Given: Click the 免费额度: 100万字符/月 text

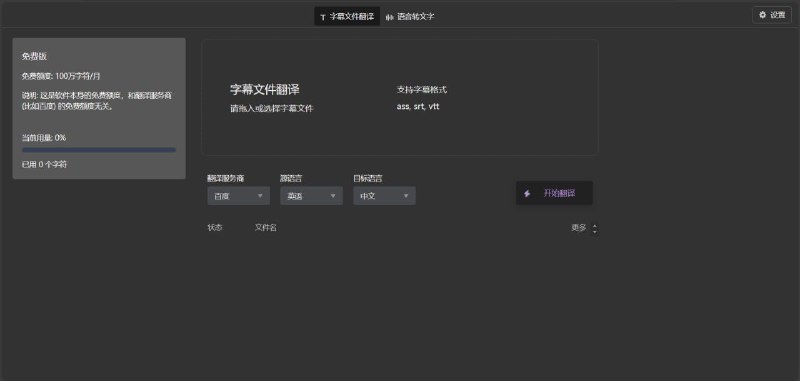Looking at the screenshot, I should pyautogui.click(x=61, y=76).
